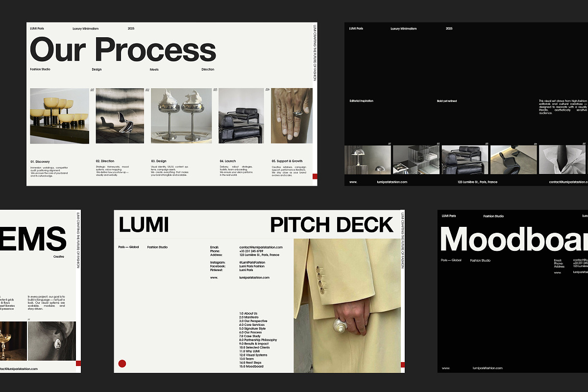This screenshot has width=588, height=392.
Task: Click the "05. Support & Growth" heading
Action: tap(287, 161)
